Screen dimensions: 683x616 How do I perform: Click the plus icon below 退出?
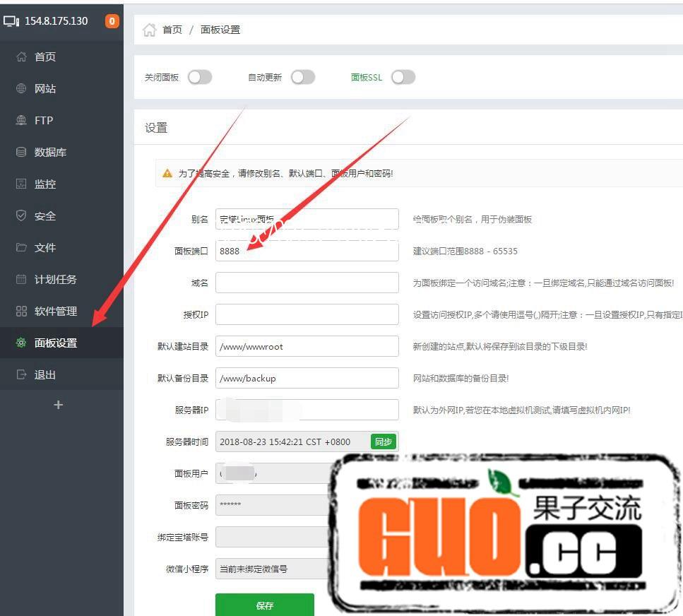(59, 405)
